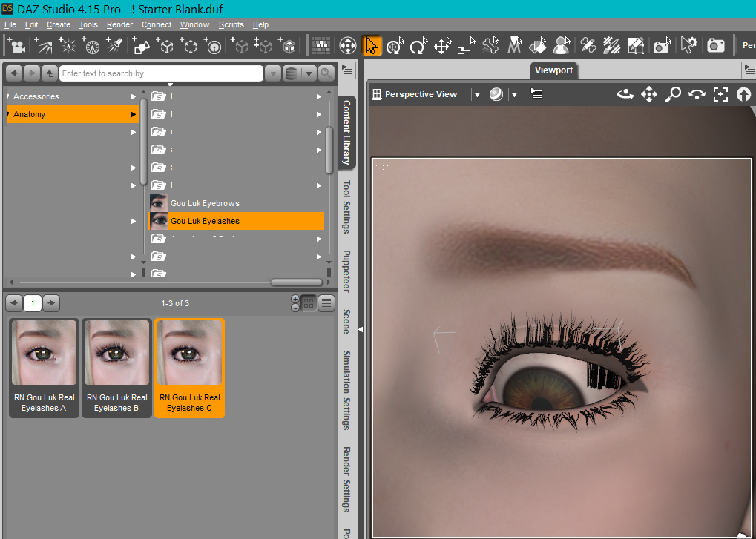Image resolution: width=756 pixels, height=539 pixels.
Task: Click the content search text field
Action: [x=161, y=73]
